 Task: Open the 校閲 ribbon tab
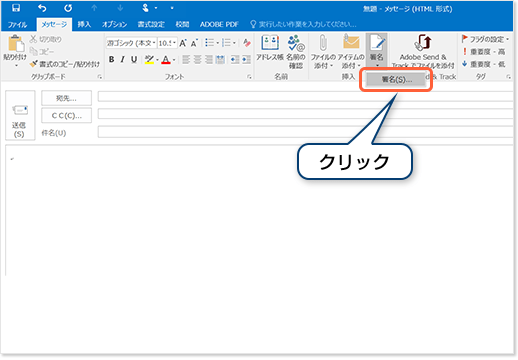[182, 24]
